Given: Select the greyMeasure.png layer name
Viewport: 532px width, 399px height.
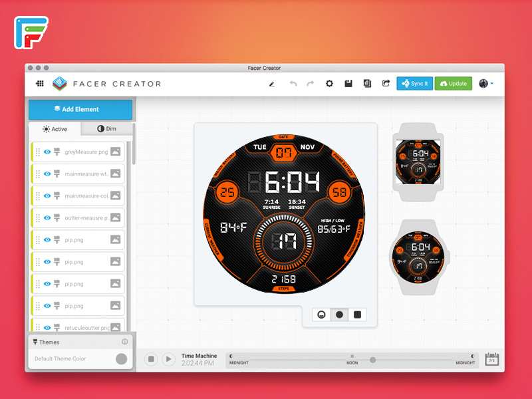Looking at the screenshot, I should pos(86,152).
